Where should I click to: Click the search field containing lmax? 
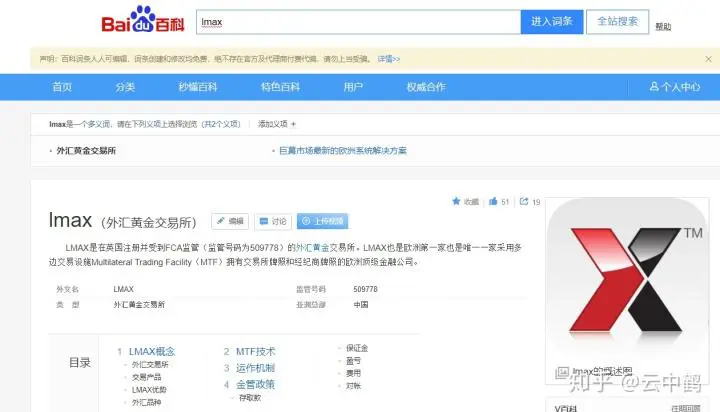coord(358,22)
